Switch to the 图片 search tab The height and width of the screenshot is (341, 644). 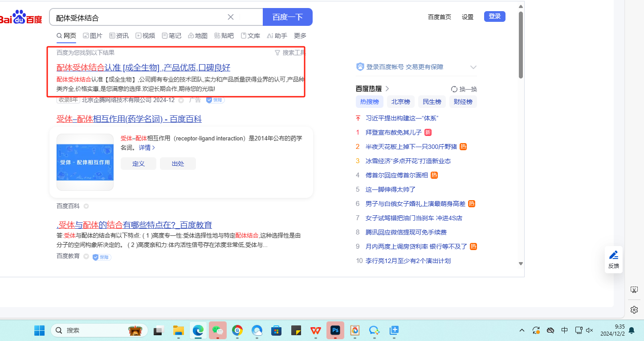coord(93,36)
